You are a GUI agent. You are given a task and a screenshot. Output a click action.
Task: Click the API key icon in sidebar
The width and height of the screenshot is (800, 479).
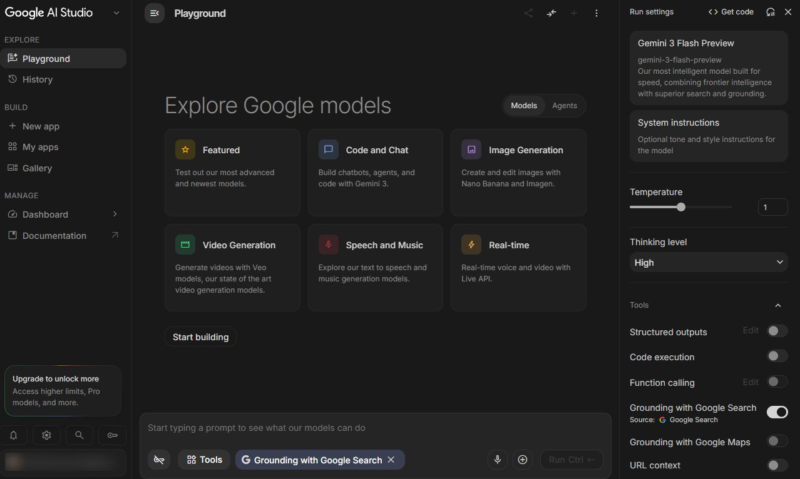(x=112, y=435)
